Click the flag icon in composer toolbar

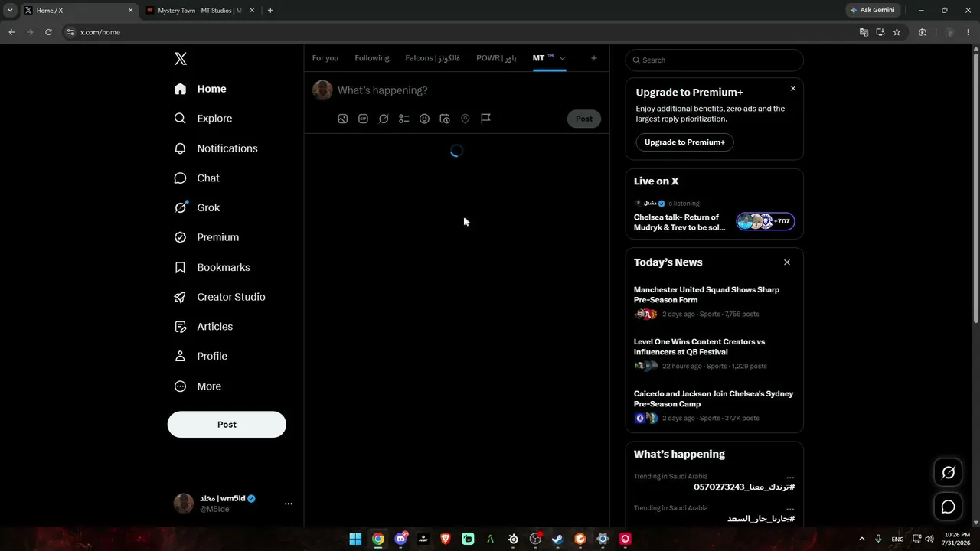tap(485, 119)
